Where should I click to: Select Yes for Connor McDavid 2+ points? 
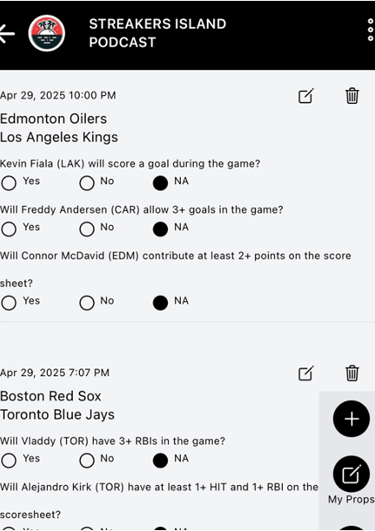[x=9, y=303]
